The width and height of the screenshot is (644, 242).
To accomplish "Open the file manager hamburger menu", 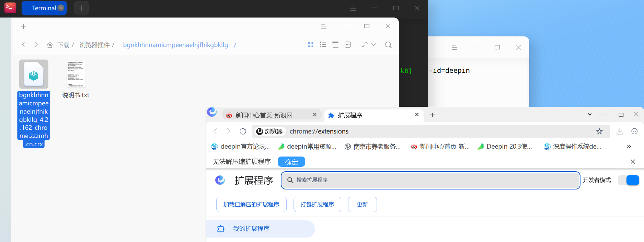I will (x=324, y=26).
